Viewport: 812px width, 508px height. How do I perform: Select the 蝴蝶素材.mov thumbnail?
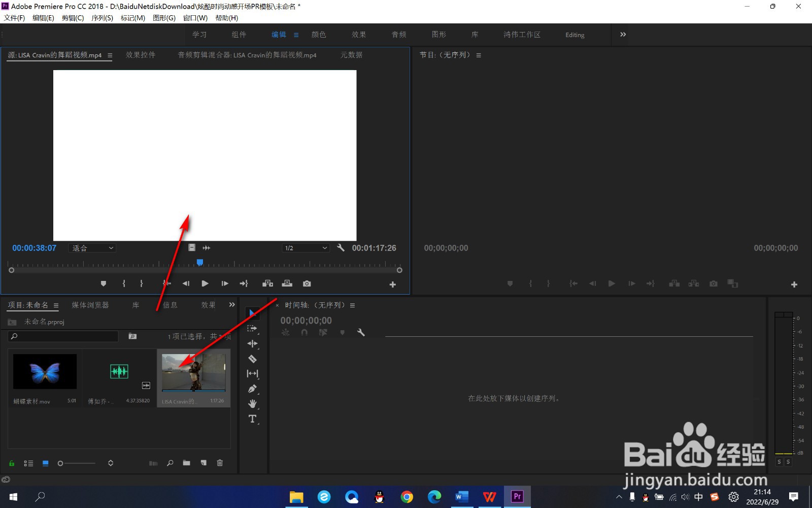point(45,371)
